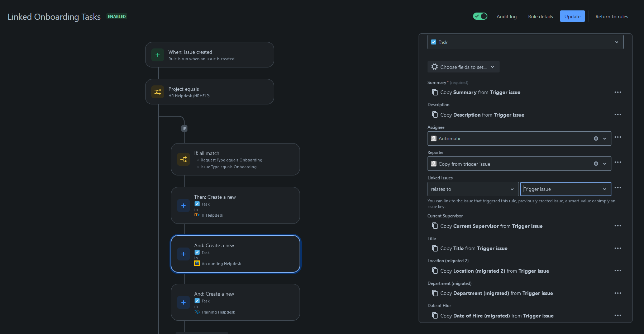The height and width of the screenshot is (334, 644).
Task: Click Copy Title from Trigger issue text
Action: click(474, 248)
